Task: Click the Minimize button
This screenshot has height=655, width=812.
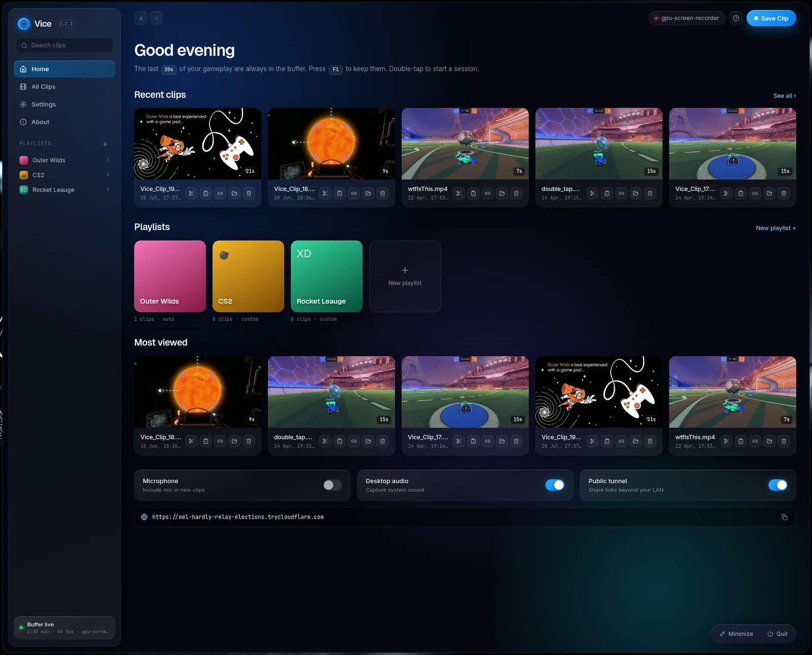Action: pos(736,634)
